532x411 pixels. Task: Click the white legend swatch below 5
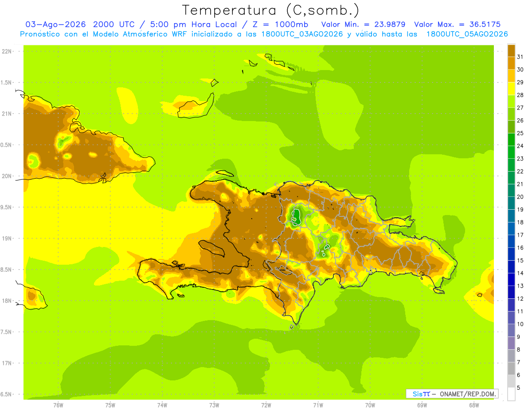coord(511,394)
